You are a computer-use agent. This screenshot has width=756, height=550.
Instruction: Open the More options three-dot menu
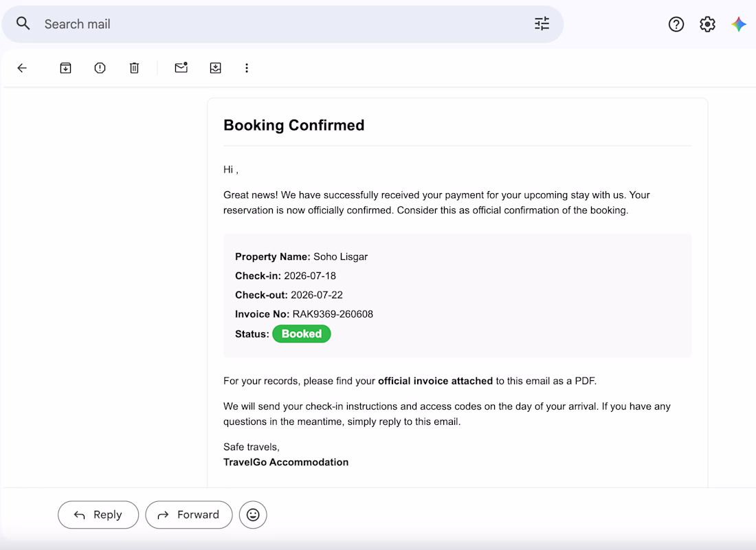coord(247,68)
